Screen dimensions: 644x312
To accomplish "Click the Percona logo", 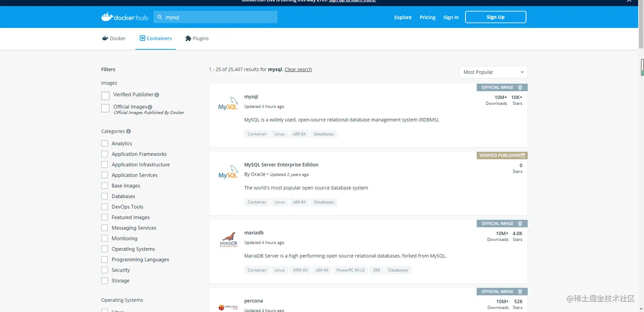I will [228, 307].
